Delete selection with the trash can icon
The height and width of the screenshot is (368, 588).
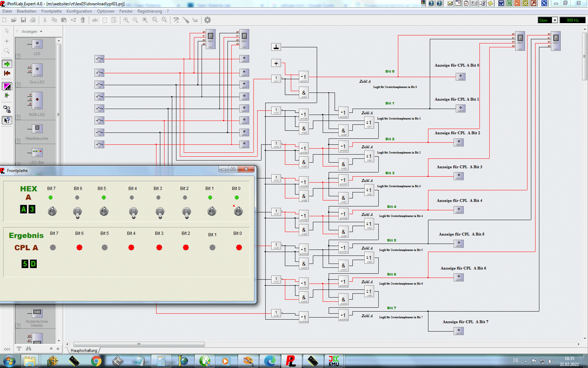pyautogui.click(x=83, y=20)
